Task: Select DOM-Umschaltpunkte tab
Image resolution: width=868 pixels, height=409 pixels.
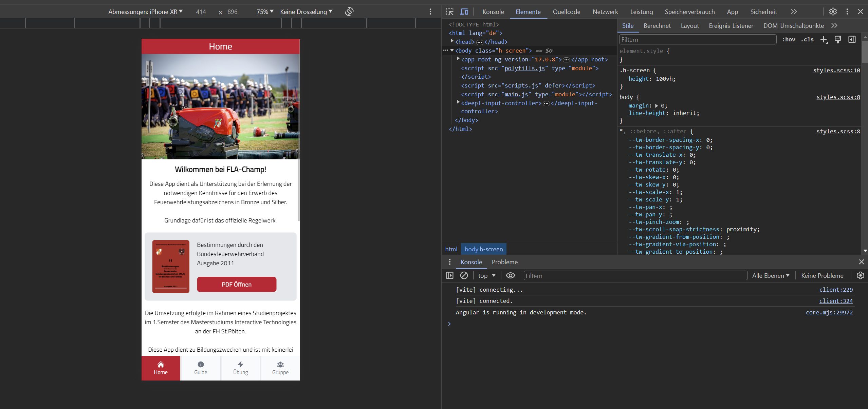Action: tap(793, 25)
